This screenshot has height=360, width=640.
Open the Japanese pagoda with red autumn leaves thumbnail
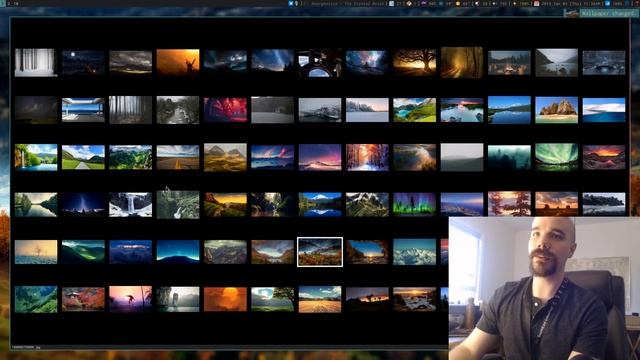[83, 299]
